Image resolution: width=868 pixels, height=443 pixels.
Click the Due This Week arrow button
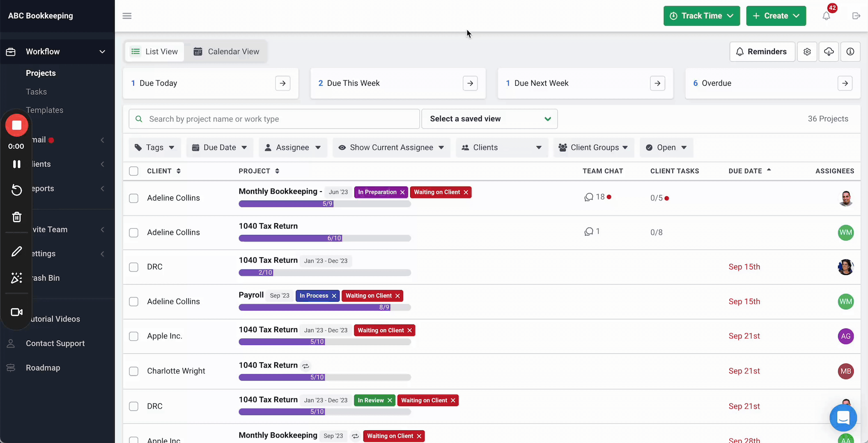(x=470, y=83)
